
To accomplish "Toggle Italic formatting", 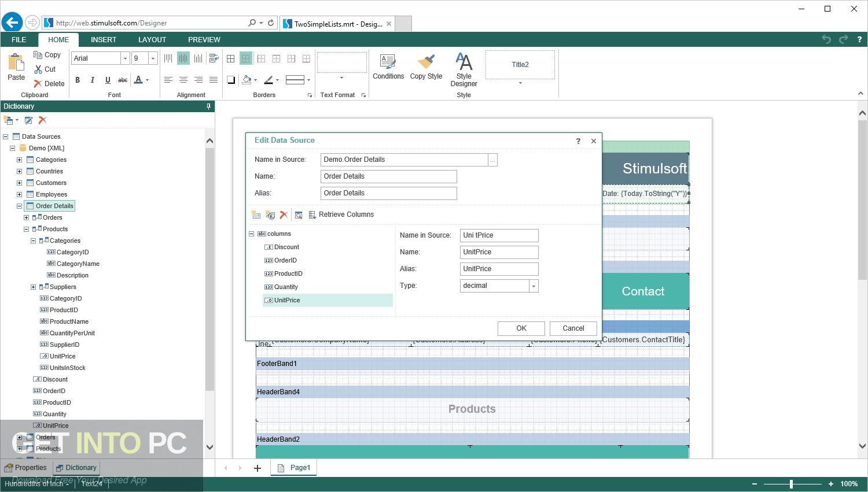I will (x=93, y=80).
